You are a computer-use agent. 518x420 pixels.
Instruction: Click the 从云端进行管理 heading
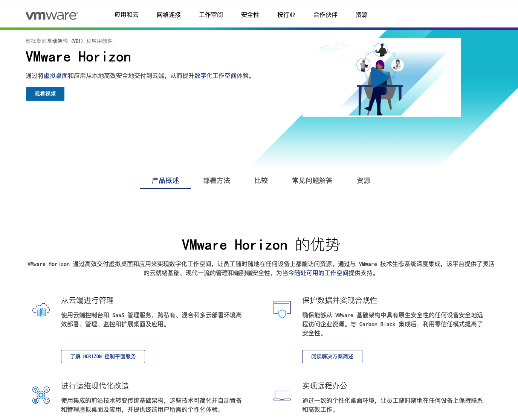[x=87, y=300]
